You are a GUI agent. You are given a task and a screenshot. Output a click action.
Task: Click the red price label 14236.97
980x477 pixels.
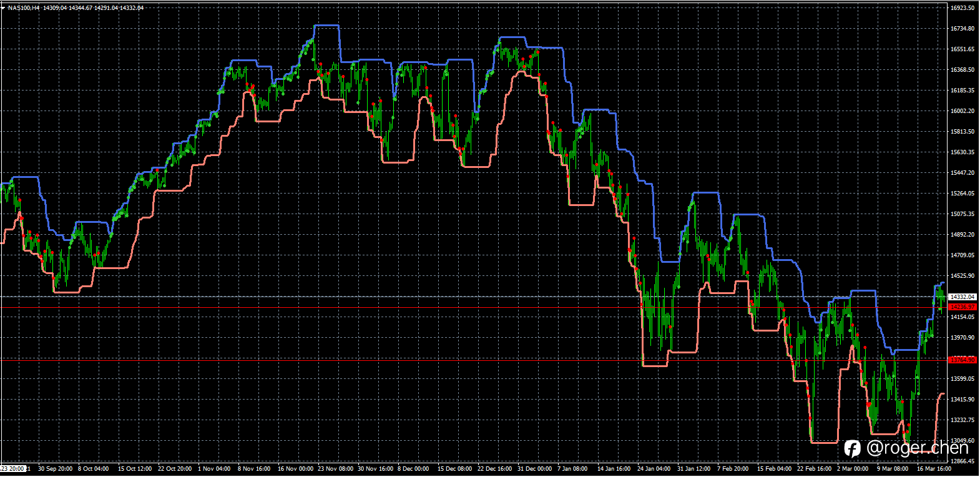963,307
